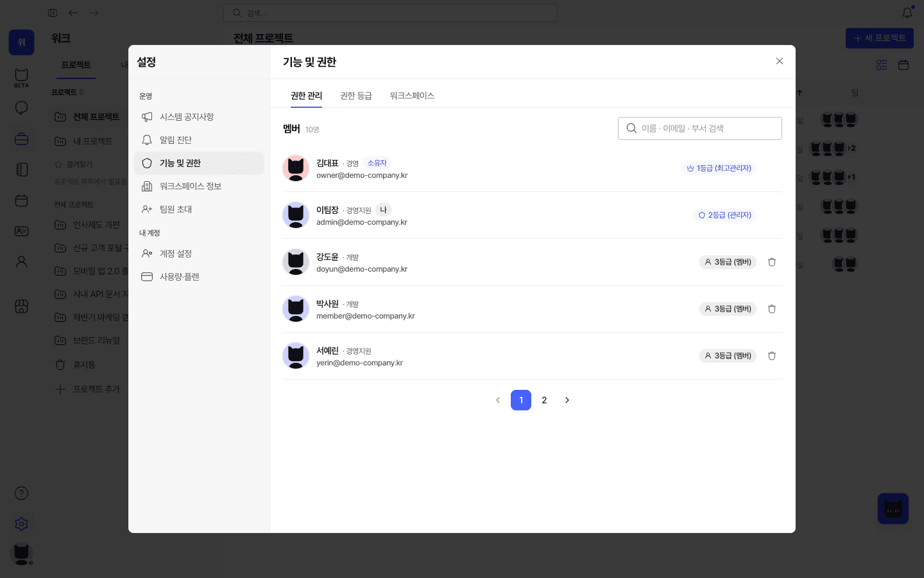Open help question mark icon
Viewport: 924px width, 578px height.
21,493
